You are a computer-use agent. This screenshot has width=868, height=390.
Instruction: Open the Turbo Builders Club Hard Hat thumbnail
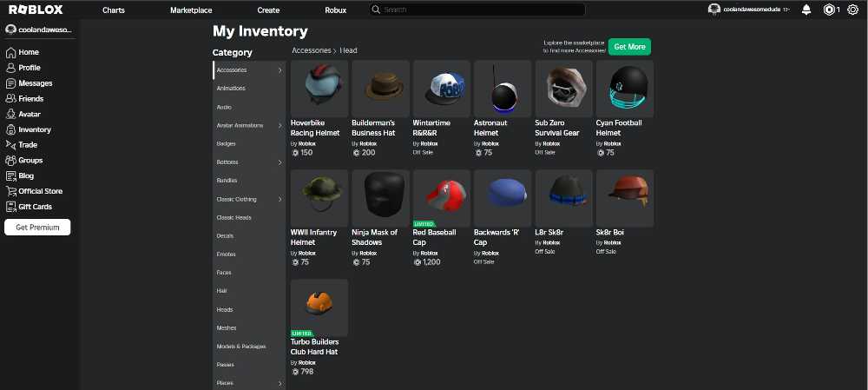[x=319, y=308]
